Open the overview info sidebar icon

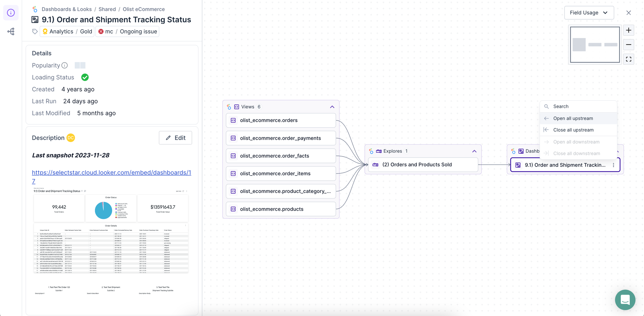pos(11,13)
